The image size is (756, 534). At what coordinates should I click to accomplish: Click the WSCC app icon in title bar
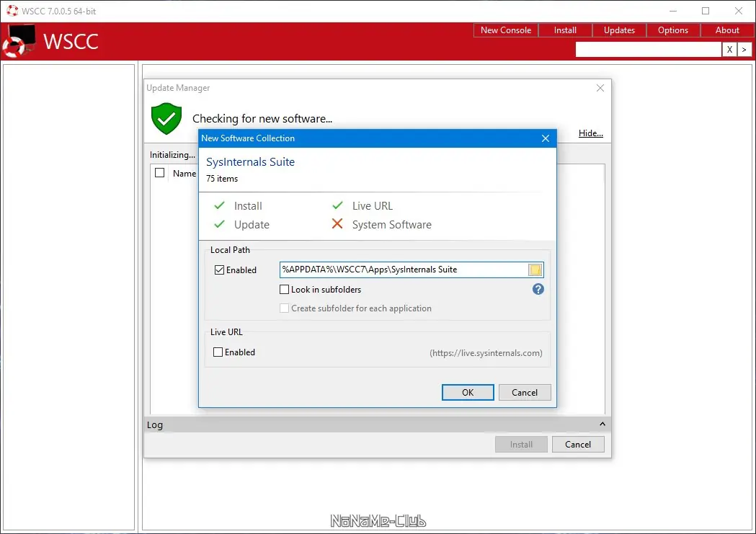[x=12, y=11]
